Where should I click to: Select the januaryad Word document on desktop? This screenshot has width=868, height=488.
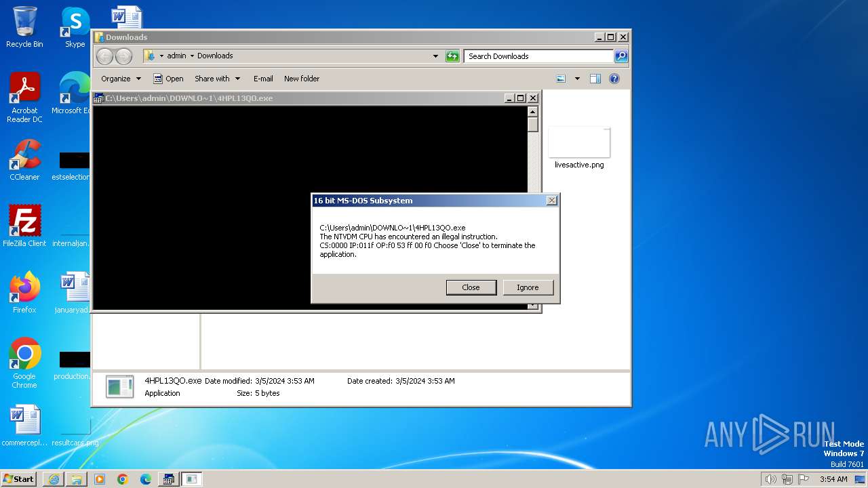75,292
